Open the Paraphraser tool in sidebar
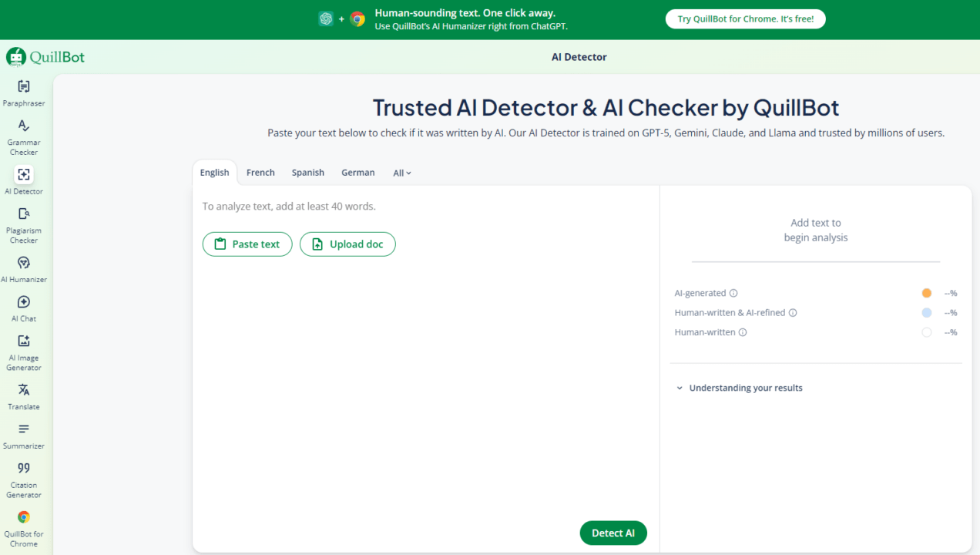Viewport: 980px width, 555px height. click(x=24, y=92)
